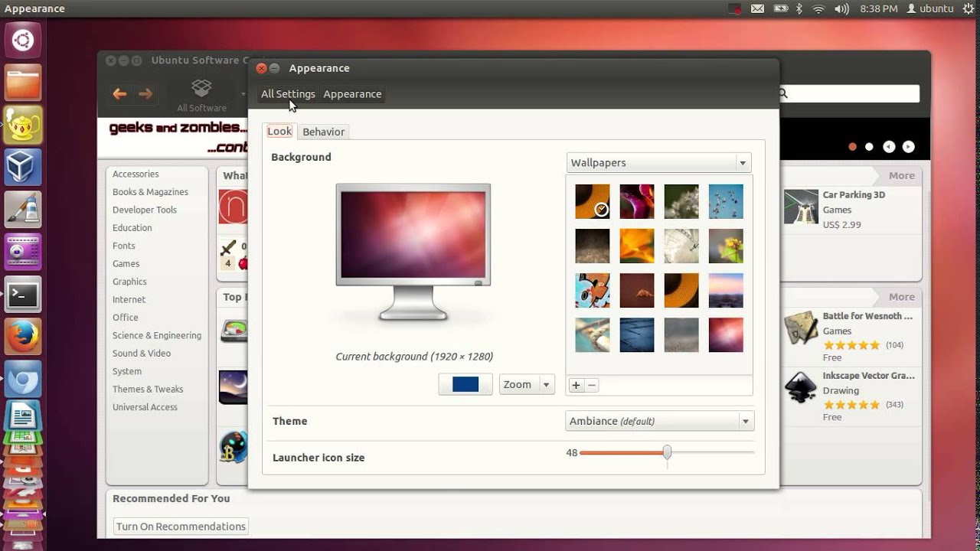Open the Files folder icon in launcher
980x551 pixels.
23,83
